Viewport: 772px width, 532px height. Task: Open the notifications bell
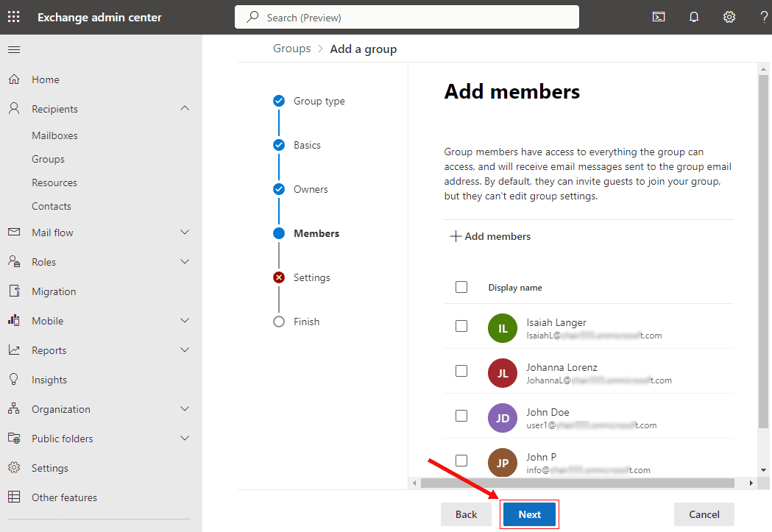coord(694,17)
